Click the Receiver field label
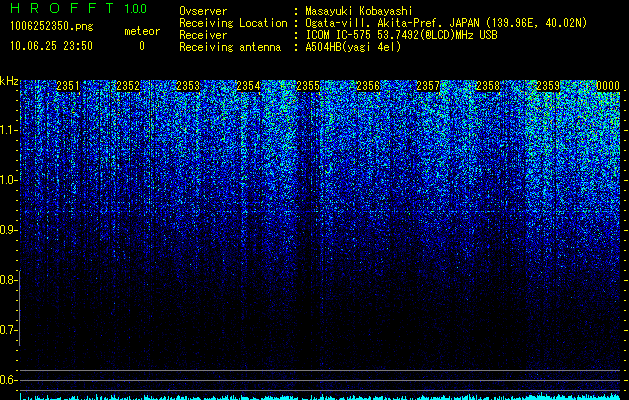The height and width of the screenshot is (400, 629). click(203, 35)
